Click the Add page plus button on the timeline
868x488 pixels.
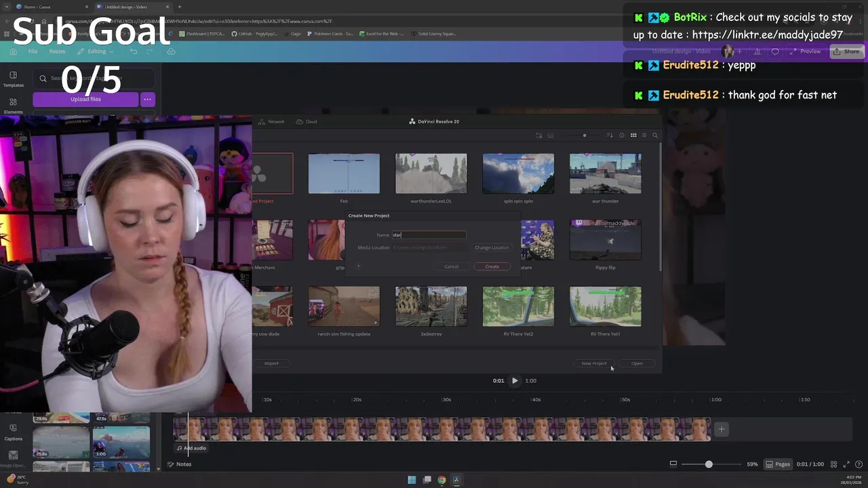point(722,429)
